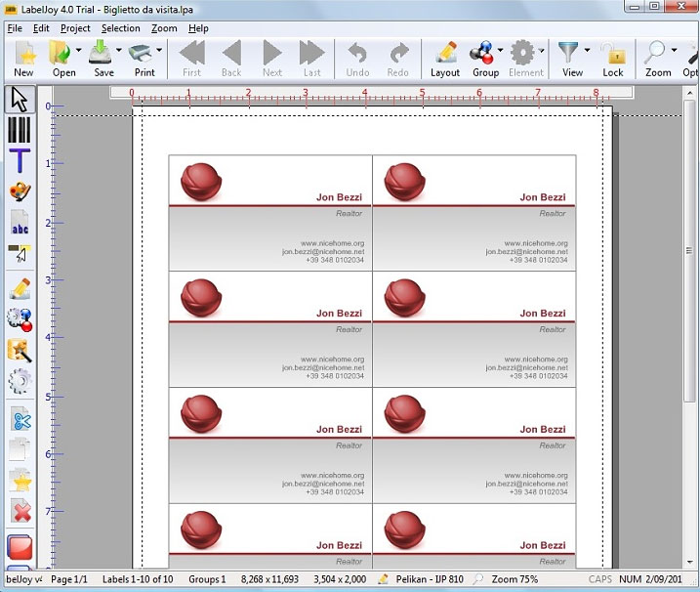Select the top-left Jon Bezzi business card

270,213
